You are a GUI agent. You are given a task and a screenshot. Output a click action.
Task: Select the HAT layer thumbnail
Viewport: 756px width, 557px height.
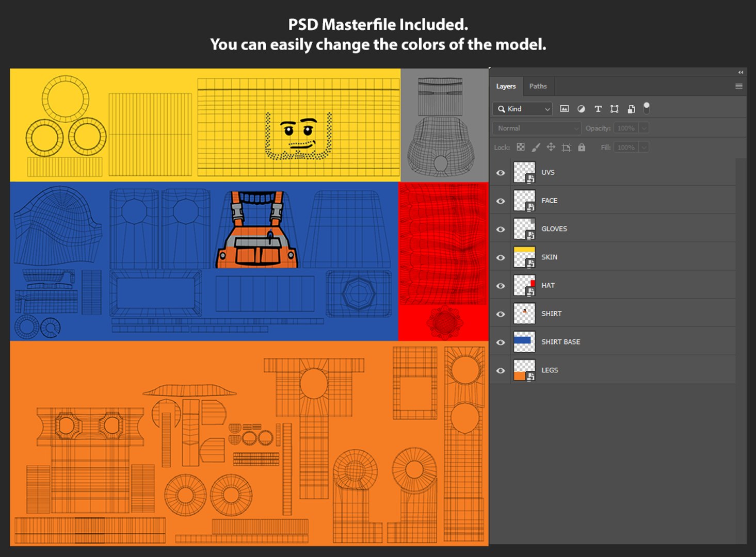point(524,286)
